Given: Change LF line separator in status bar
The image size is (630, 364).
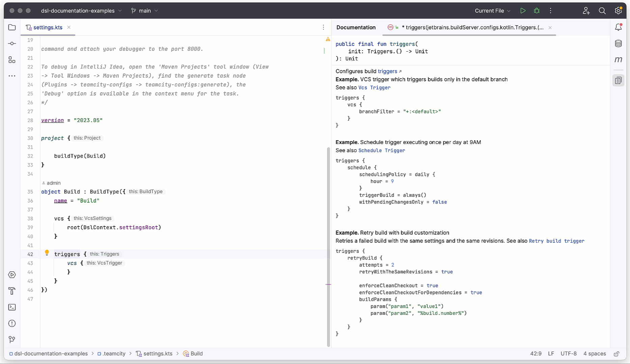Looking at the screenshot, I should [x=551, y=354].
